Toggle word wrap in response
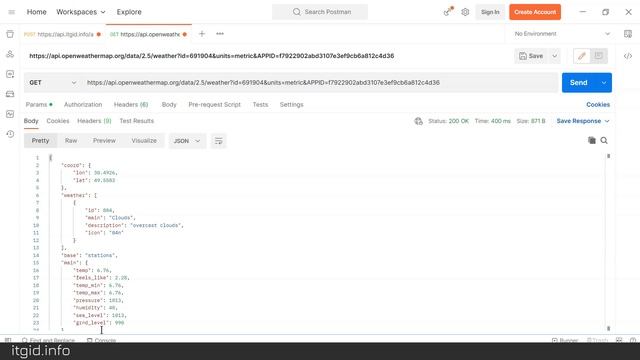This screenshot has height=360, width=640. pyautogui.click(x=218, y=141)
